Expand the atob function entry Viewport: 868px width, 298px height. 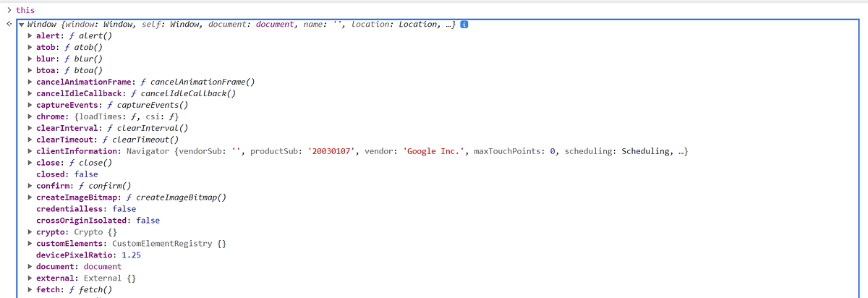click(30, 48)
